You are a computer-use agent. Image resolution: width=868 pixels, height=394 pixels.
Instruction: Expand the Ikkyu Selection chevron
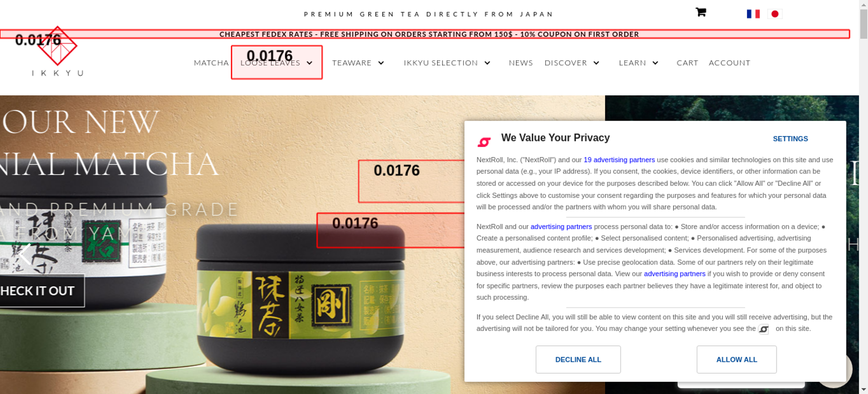coord(487,63)
